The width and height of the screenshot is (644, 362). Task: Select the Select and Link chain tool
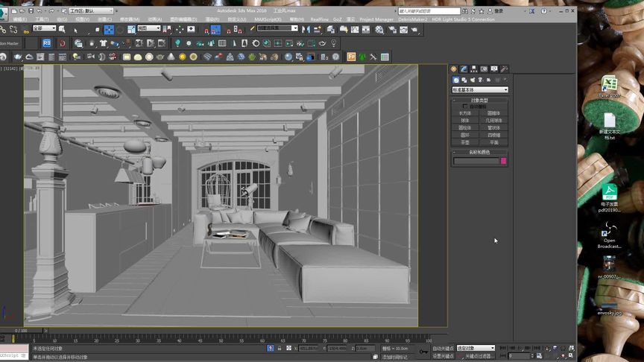point(3,29)
